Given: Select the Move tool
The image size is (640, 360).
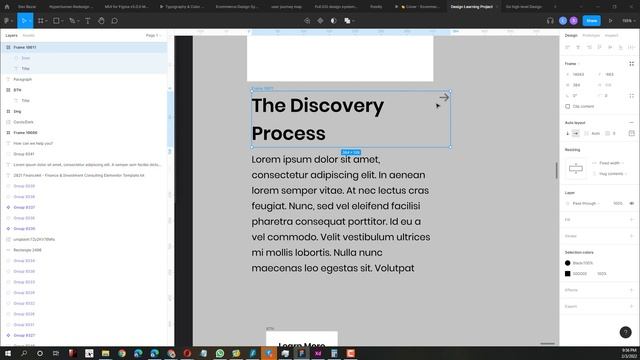Looking at the screenshot, I should (23, 20).
